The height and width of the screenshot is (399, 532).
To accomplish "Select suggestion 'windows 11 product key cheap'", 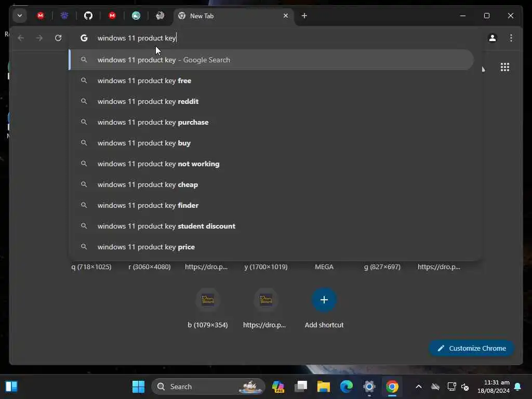I will point(271,184).
